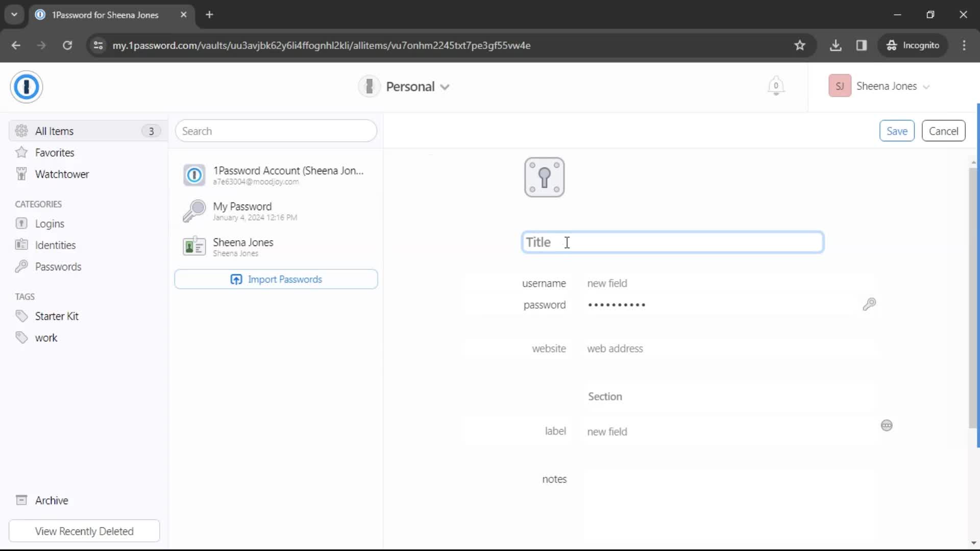Click the Watchtower security icon
The width and height of the screenshot is (980, 551).
[21, 173]
